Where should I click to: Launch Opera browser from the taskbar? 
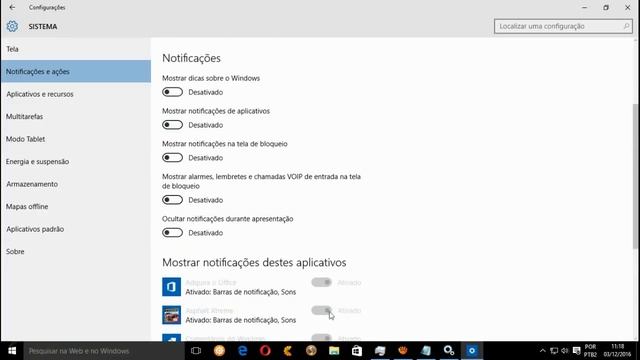click(x=265, y=351)
